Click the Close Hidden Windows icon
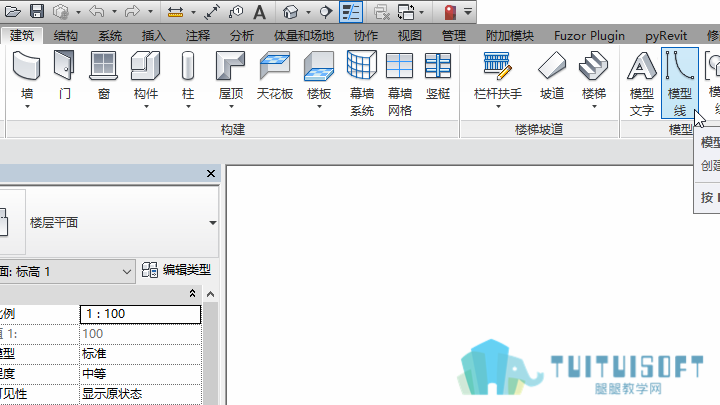The width and height of the screenshot is (720, 405). pos(382,12)
